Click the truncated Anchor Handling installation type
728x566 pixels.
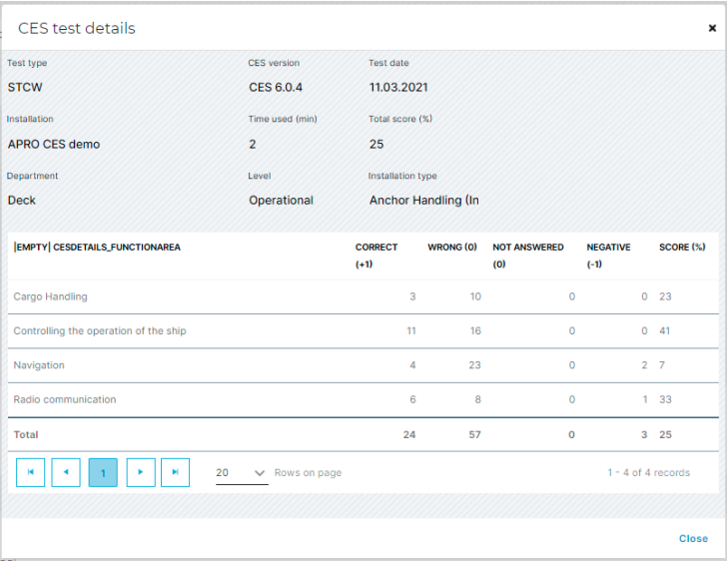point(423,201)
